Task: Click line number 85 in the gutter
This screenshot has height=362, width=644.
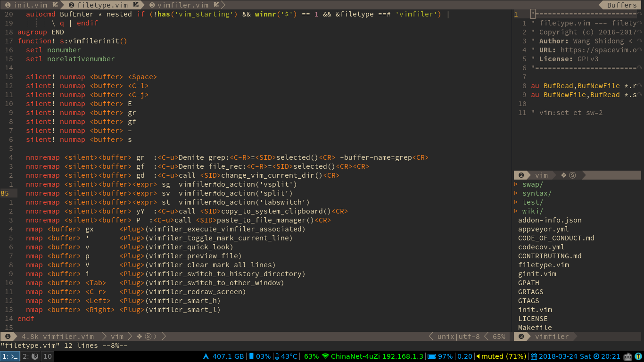Action: (x=5, y=193)
